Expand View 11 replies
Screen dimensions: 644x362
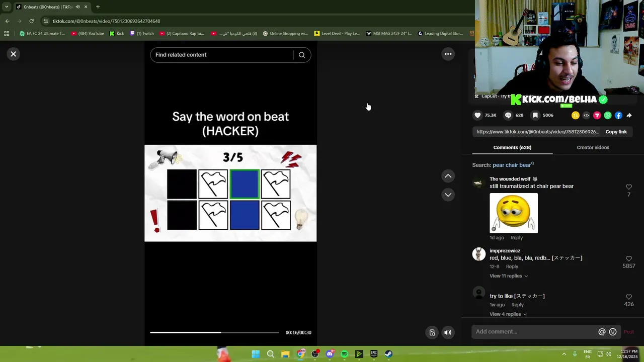tap(509, 276)
